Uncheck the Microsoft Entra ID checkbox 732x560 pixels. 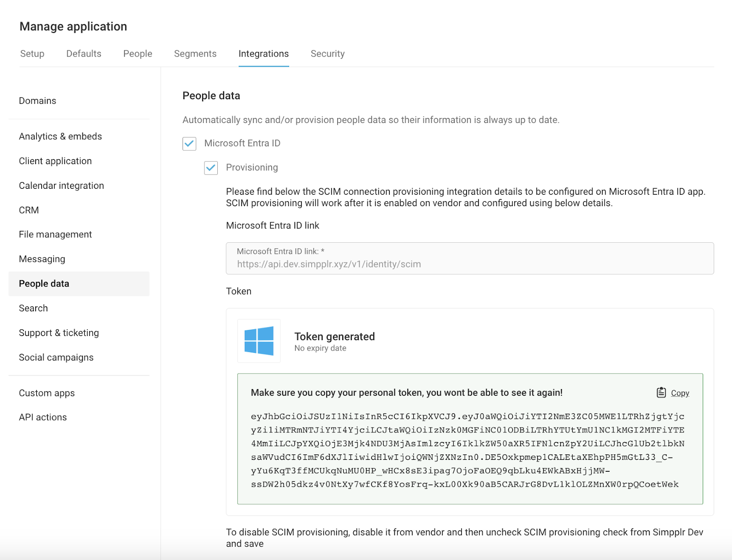pyautogui.click(x=189, y=144)
